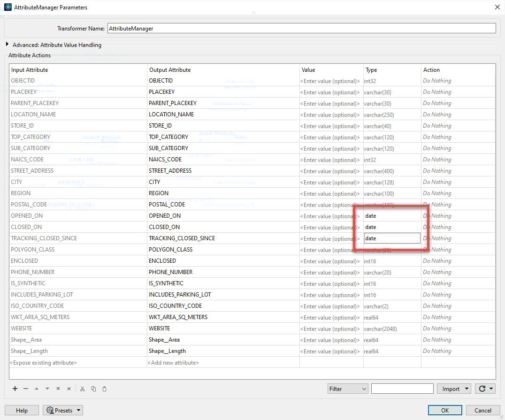Click OPENED_ON input attribute cell
Image resolution: width=505 pixels, height=420 pixels.
78,216
